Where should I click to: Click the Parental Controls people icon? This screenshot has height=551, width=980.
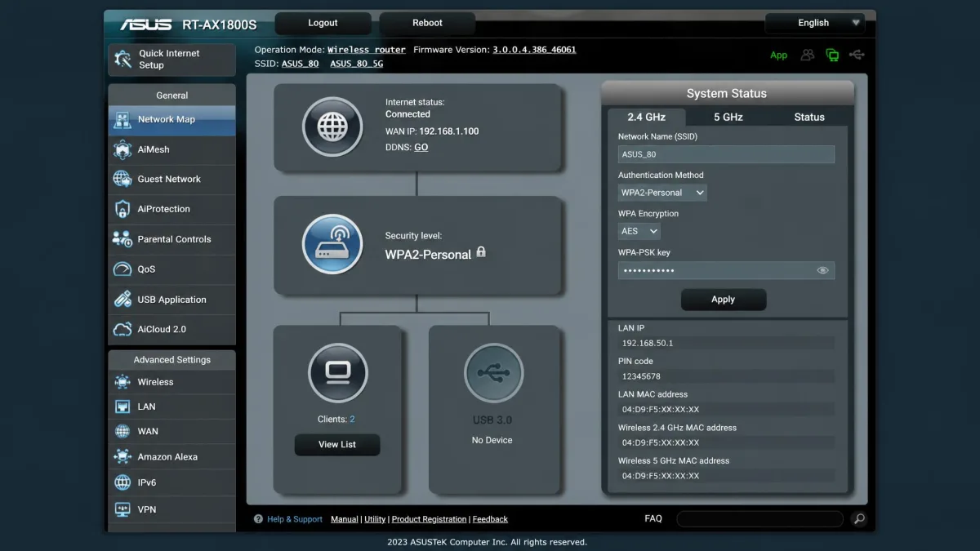pos(122,239)
